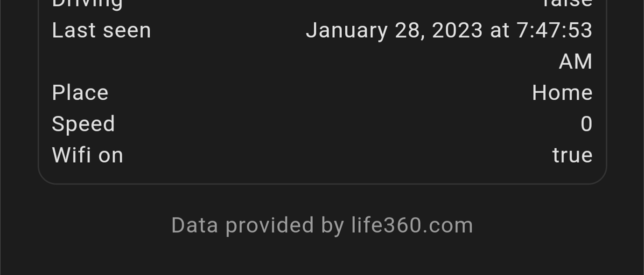The image size is (644, 275).
Task: Click the AM portion of the timestamp
Action: [575, 61]
